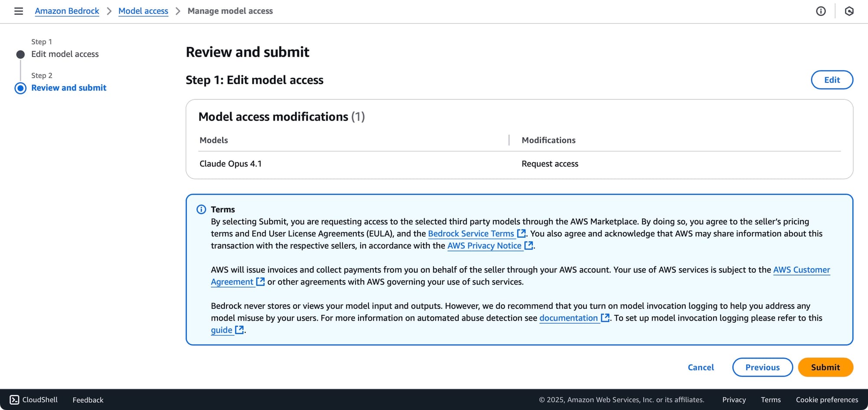Click the CloudShell terminal icon
This screenshot has height=410, width=868.
click(14, 400)
